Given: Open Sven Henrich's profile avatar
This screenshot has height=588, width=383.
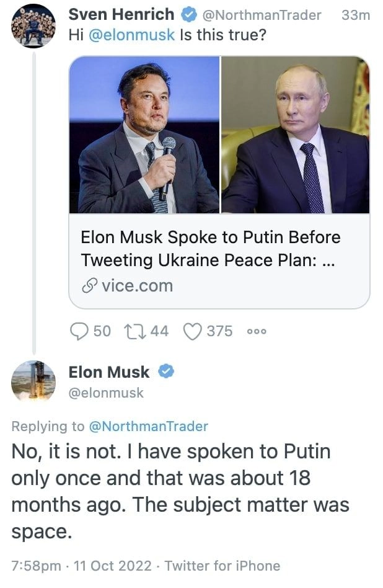Looking at the screenshot, I should click(x=33, y=26).
